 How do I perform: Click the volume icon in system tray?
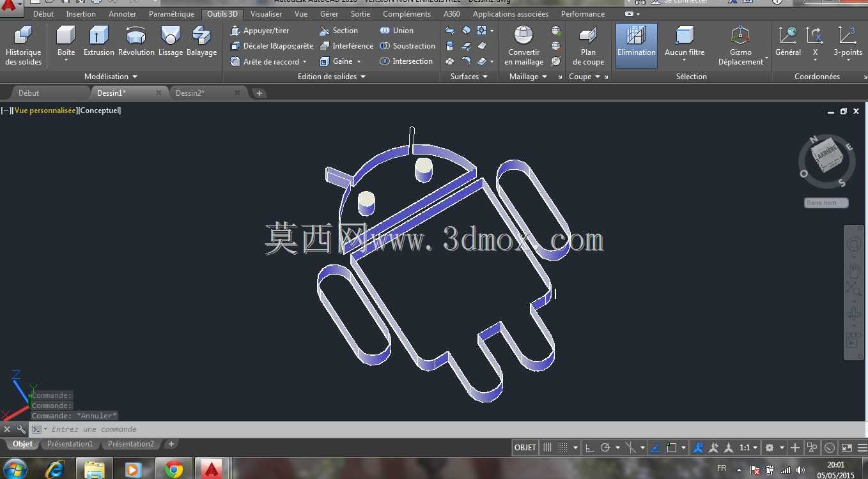point(800,470)
